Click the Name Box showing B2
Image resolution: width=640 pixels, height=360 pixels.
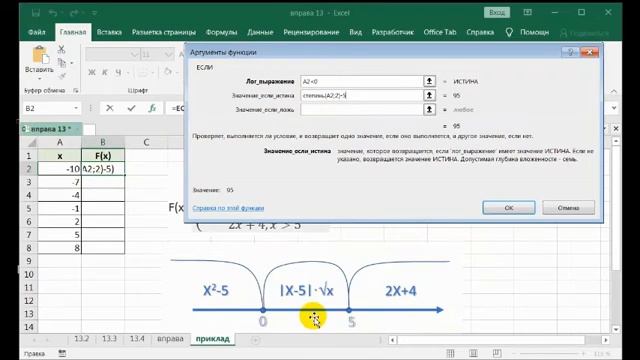(47, 108)
